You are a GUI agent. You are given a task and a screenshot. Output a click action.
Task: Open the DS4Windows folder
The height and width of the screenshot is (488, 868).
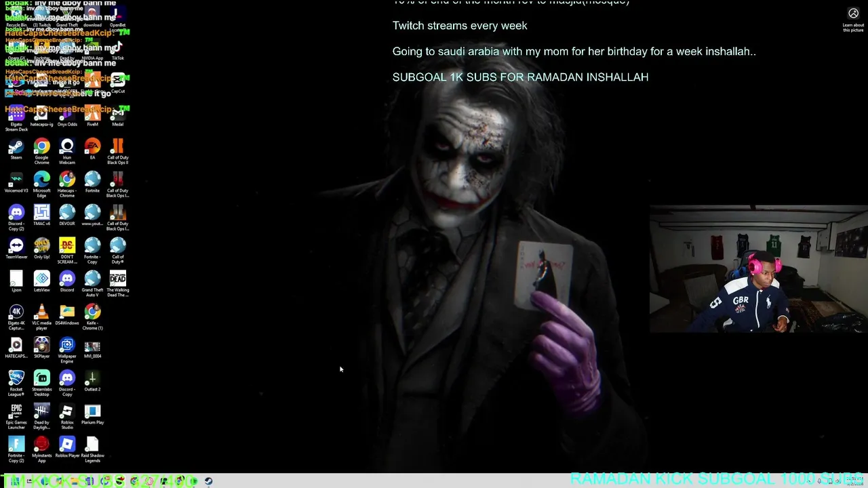(67, 315)
